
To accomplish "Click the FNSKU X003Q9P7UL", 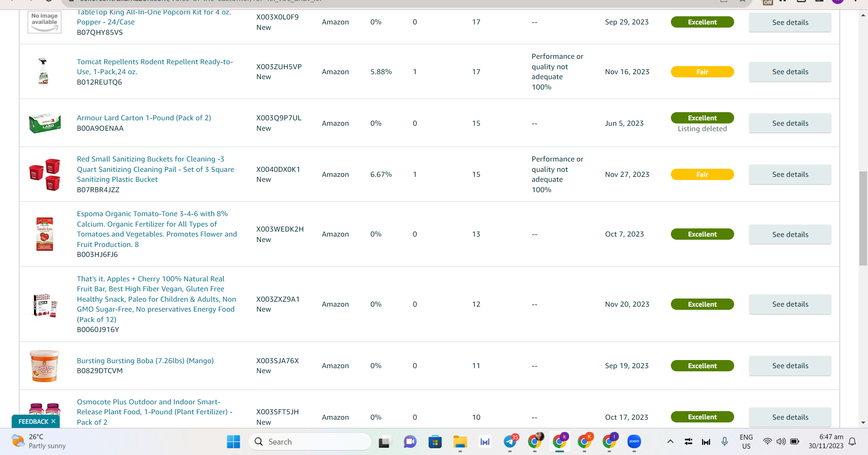I will 279,118.
